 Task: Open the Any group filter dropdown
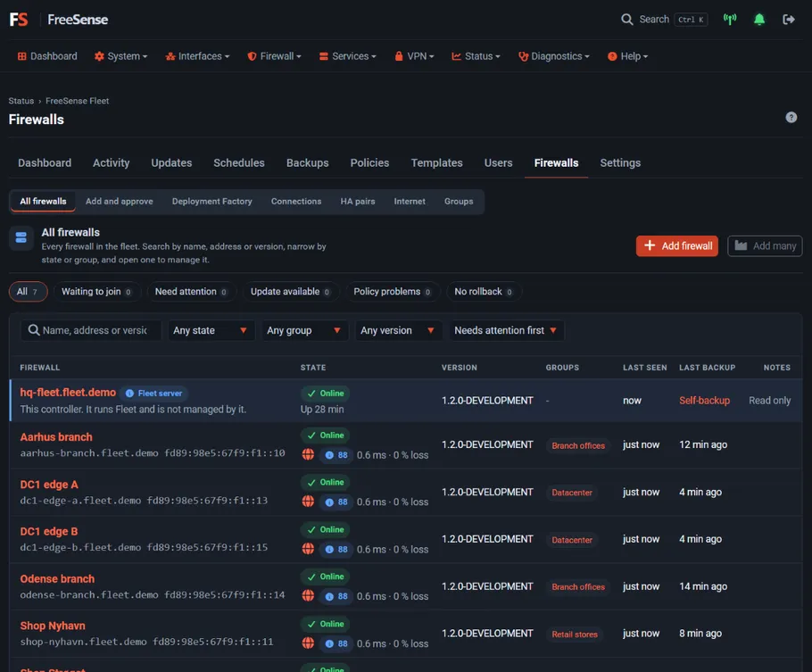[x=304, y=330]
